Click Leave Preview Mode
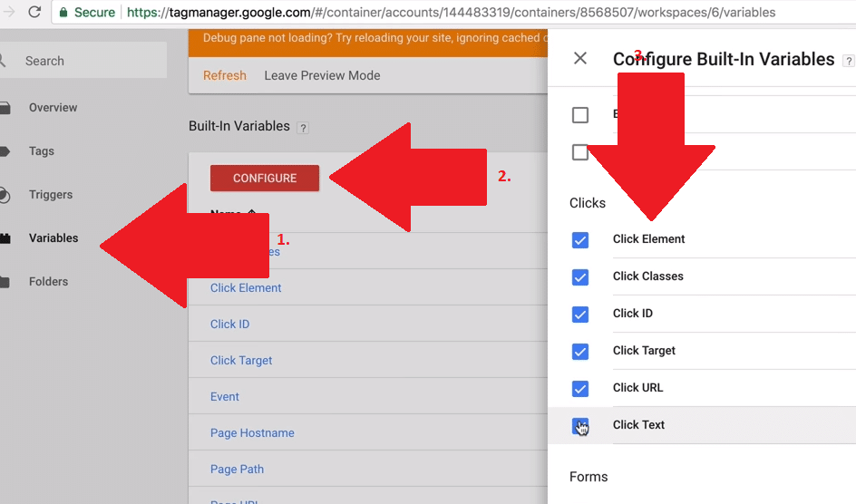 tap(322, 75)
